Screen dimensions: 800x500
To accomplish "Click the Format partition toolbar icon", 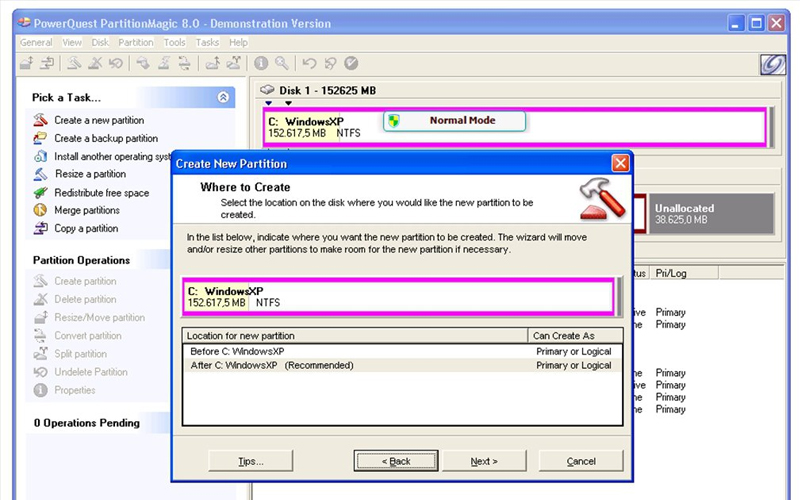I will [164, 63].
